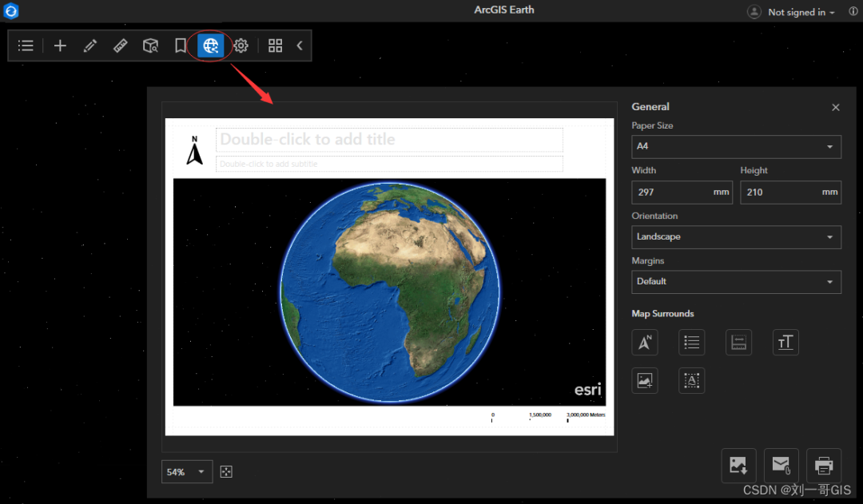863x504 pixels.
Task: Open the 3D analysis cube tool
Action: (150, 46)
